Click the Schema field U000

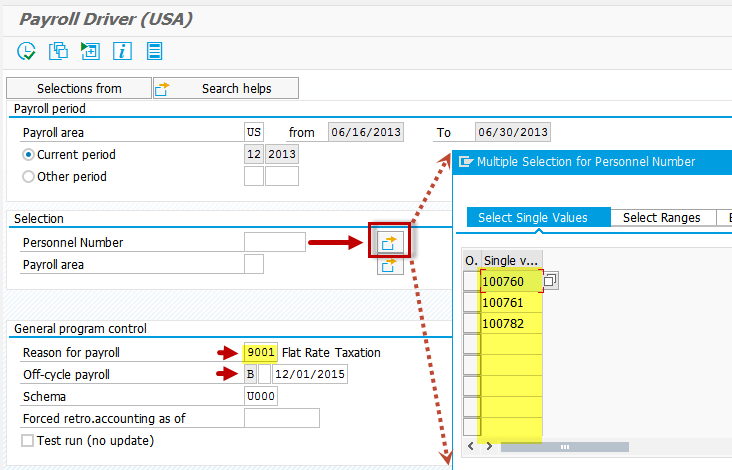pos(260,396)
